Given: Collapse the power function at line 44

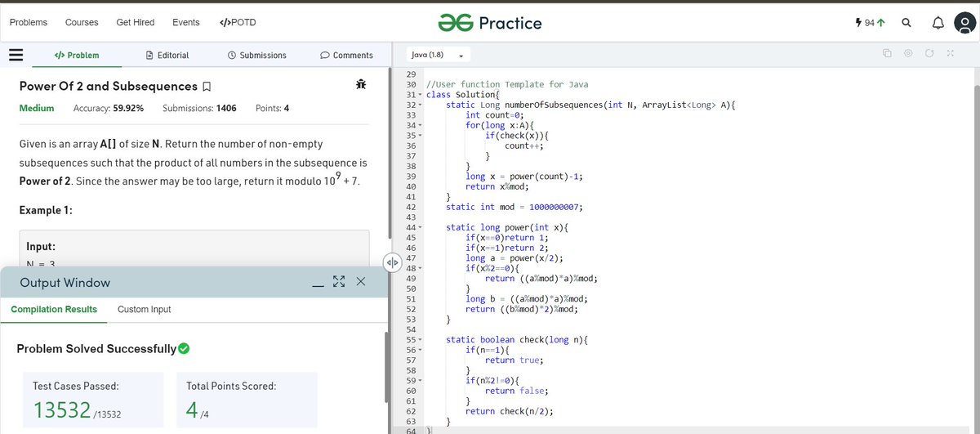Looking at the screenshot, I should (421, 226).
